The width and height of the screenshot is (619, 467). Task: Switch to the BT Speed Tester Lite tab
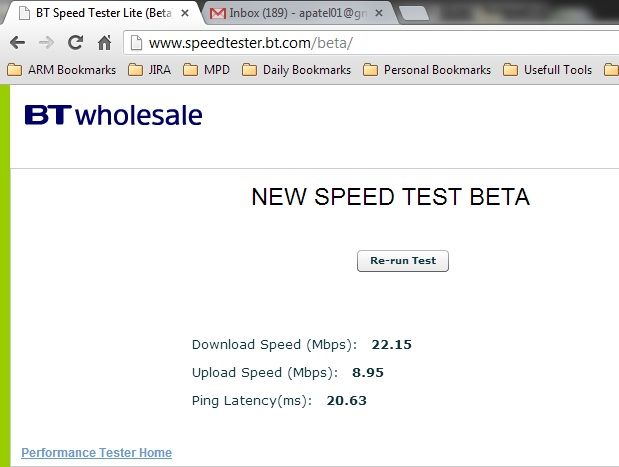click(x=103, y=13)
